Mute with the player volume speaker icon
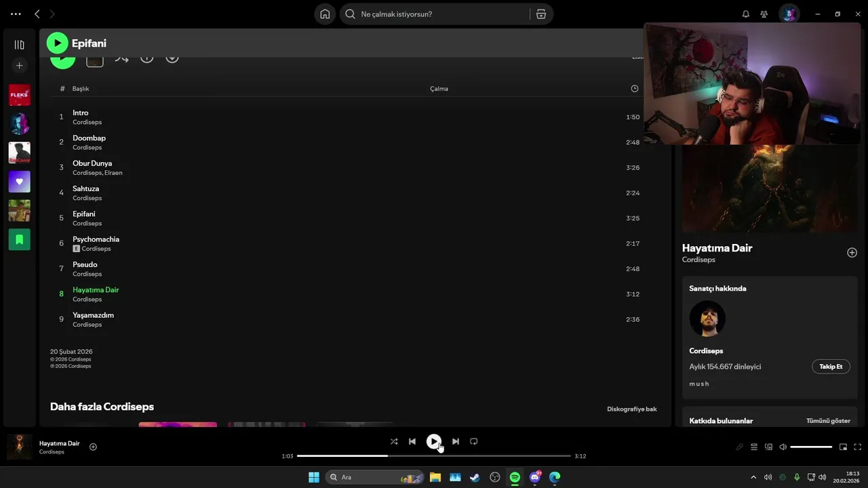The height and width of the screenshot is (488, 868). (x=783, y=447)
